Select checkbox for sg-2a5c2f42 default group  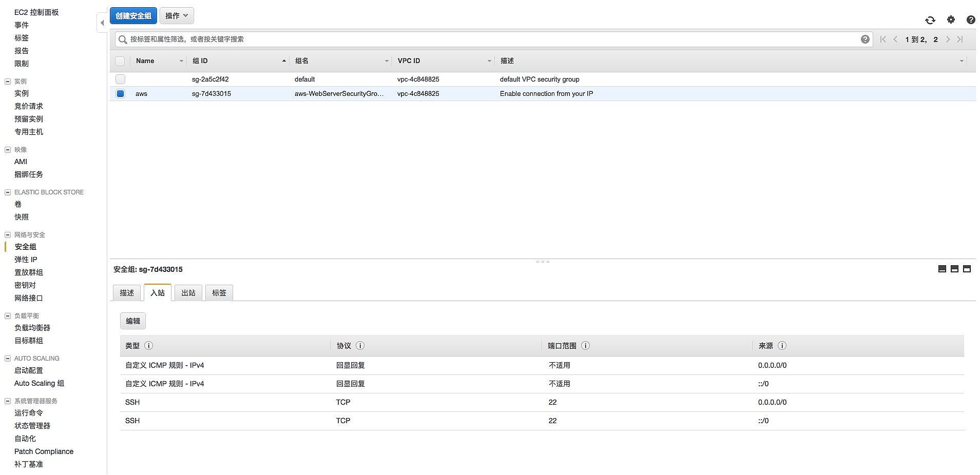coord(120,80)
